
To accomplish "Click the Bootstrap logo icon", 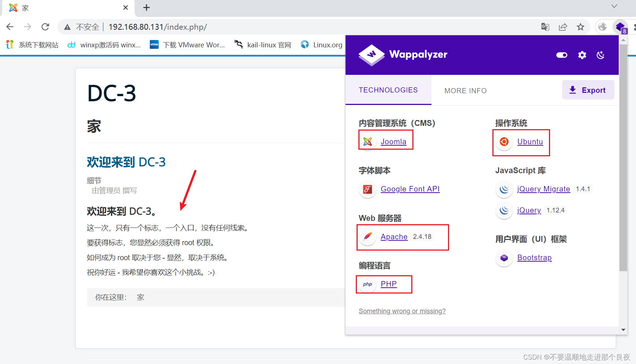I will coord(504,258).
